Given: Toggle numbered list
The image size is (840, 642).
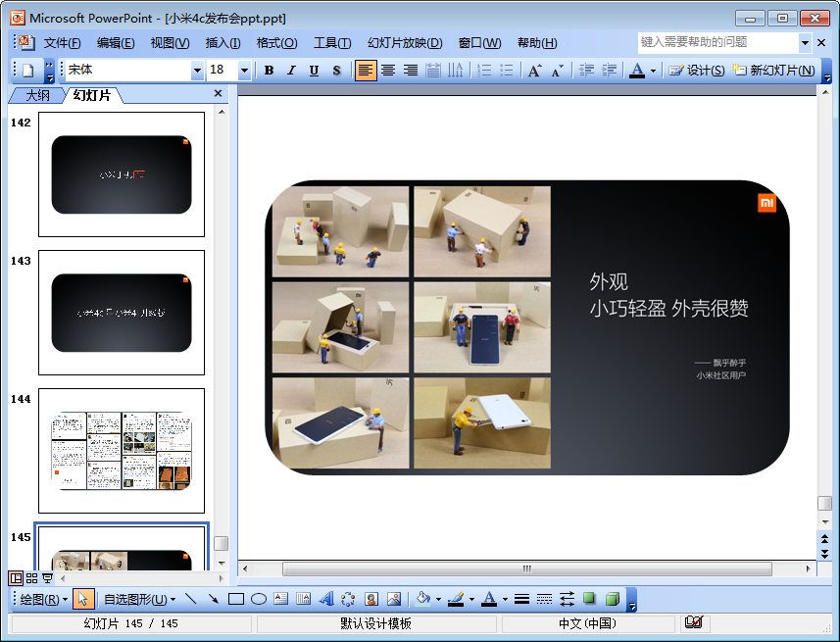Looking at the screenshot, I should point(484,71).
